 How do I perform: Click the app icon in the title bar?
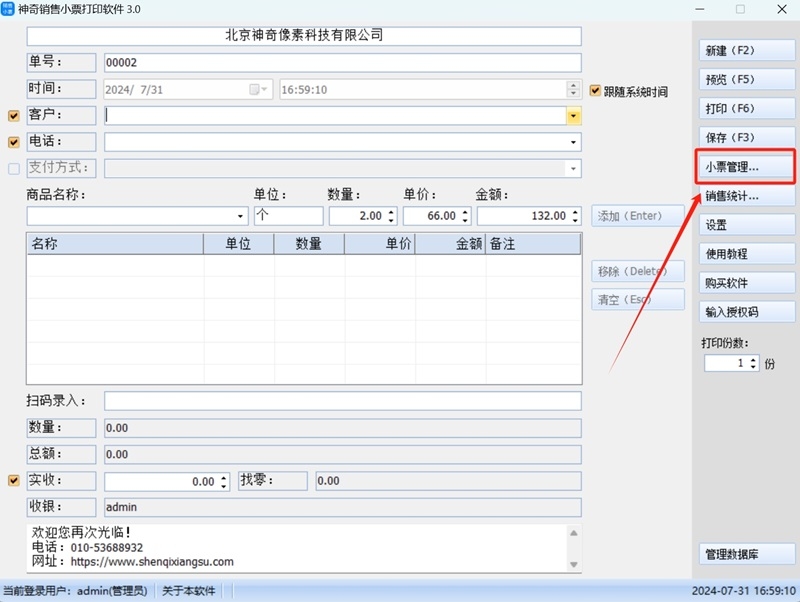tap(8, 9)
